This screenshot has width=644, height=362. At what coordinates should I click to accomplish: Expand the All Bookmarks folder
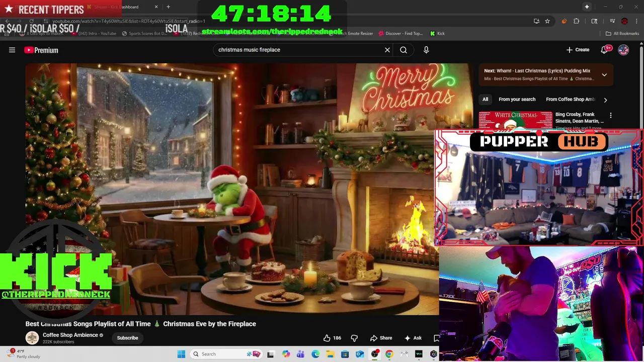(622, 33)
